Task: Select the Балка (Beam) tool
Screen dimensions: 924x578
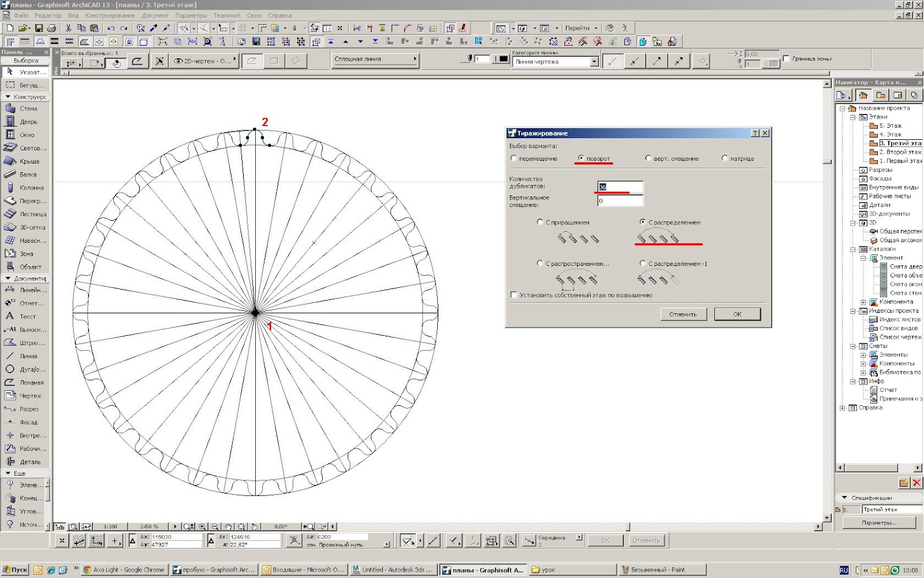Action: coord(25,175)
